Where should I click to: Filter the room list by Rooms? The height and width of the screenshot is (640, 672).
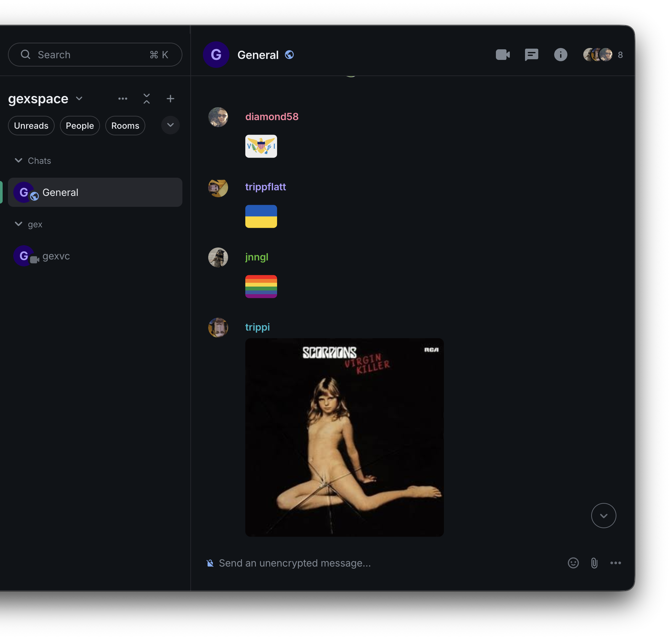tap(125, 125)
